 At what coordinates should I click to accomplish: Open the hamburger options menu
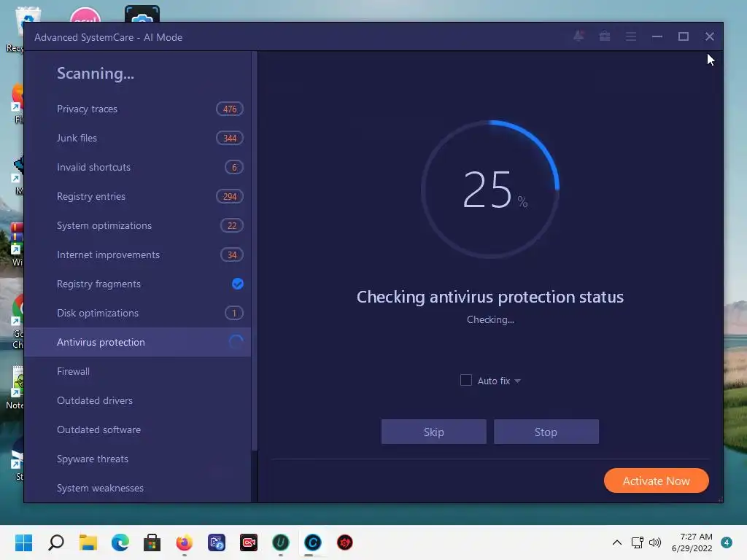point(631,36)
